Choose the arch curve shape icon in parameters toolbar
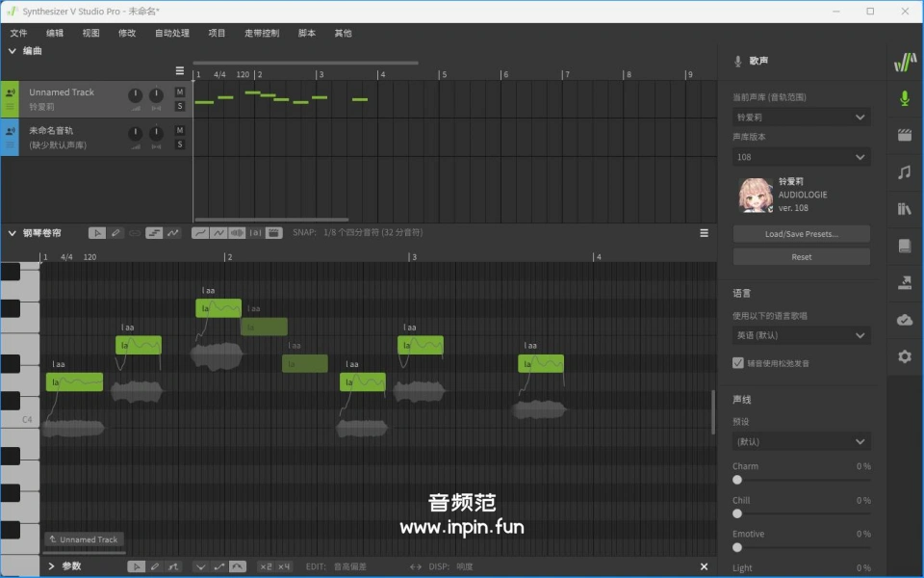Viewport: 924px width, 578px height. tap(238, 566)
